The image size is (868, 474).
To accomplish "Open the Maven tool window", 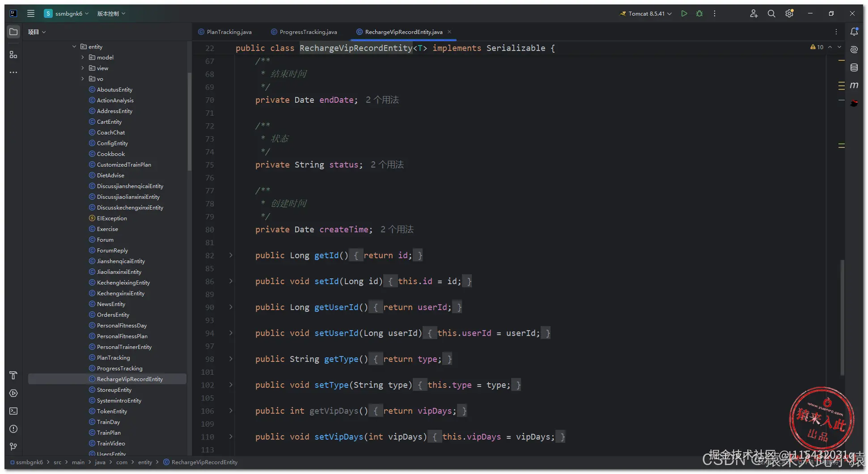I will point(854,85).
